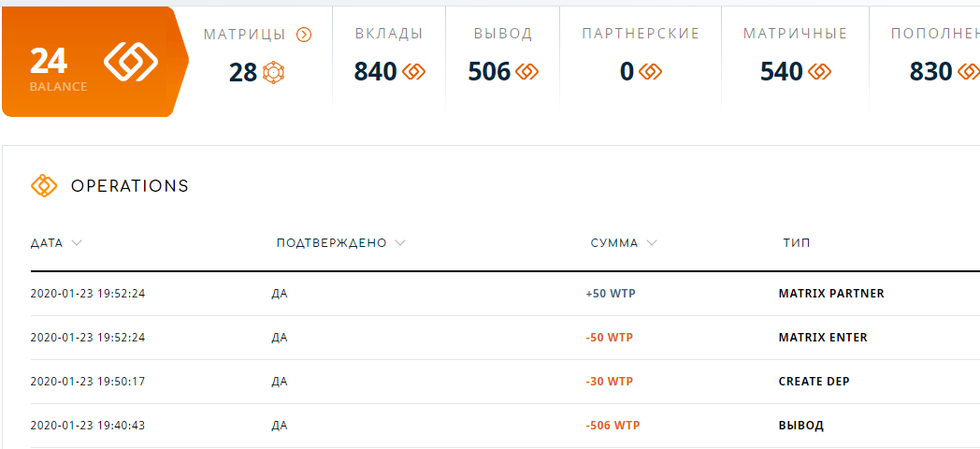The height and width of the screenshot is (449, 980).
Task: Open the MATRIX PARTNER operation row
Action: 505,294
